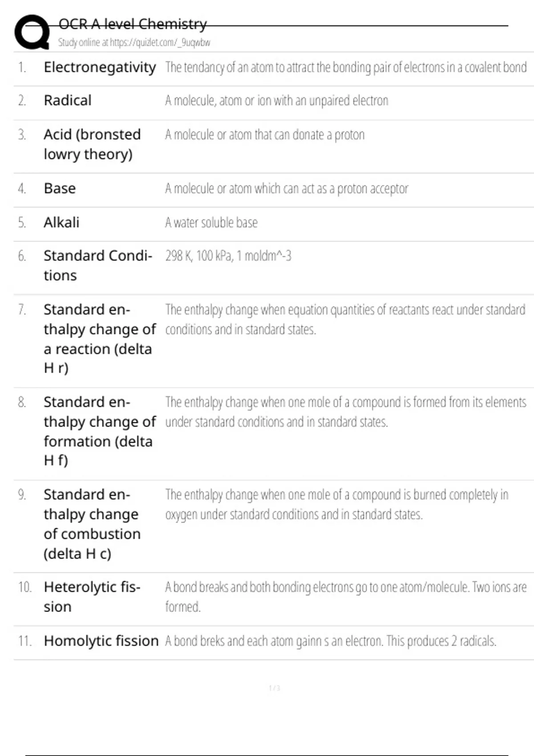This screenshot has width=534, height=756.
Task: Select the Homolytic fission term
Action: pyautogui.click(x=101, y=641)
